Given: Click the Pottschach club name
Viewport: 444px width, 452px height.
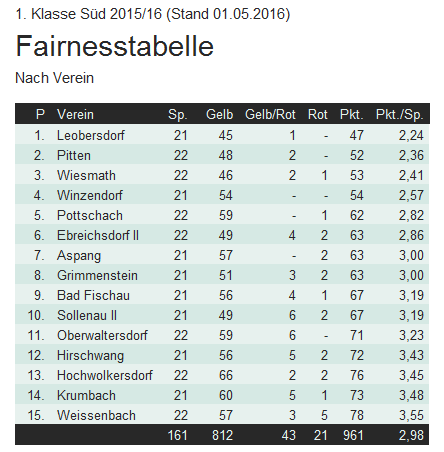Looking at the screenshot, I should 90,215.
